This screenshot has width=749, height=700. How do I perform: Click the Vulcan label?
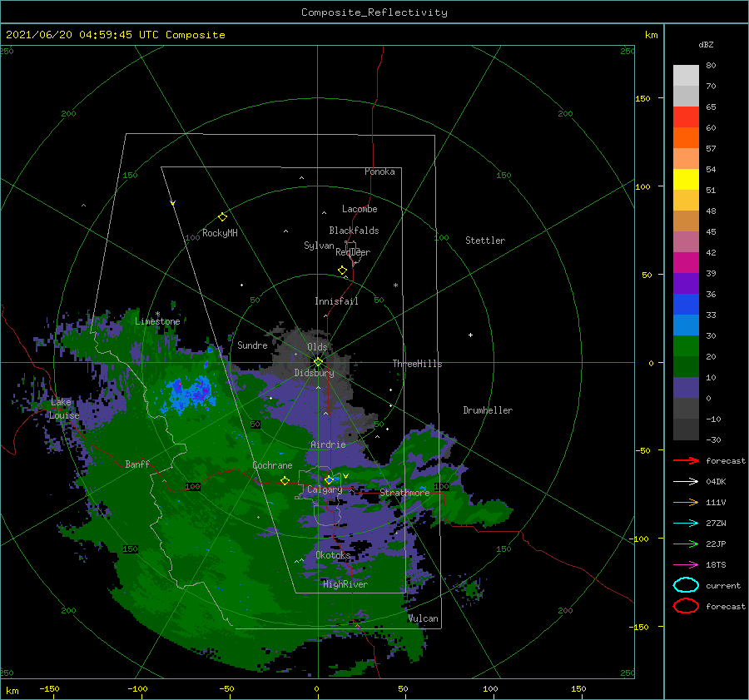point(424,618)
